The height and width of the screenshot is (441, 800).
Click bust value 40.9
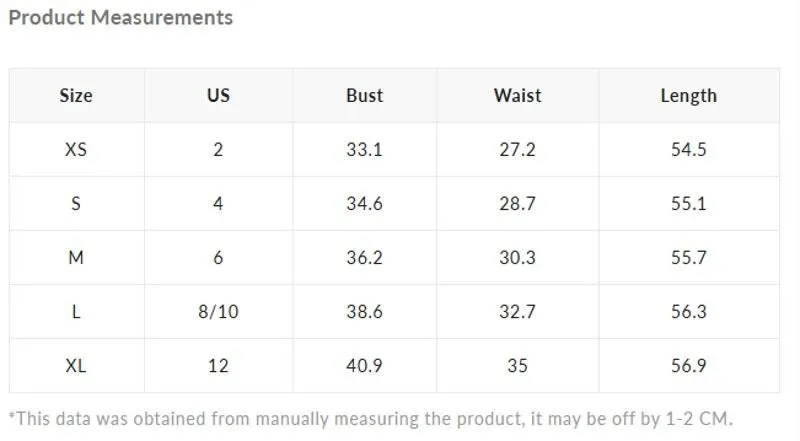click(x=364, y=365)
